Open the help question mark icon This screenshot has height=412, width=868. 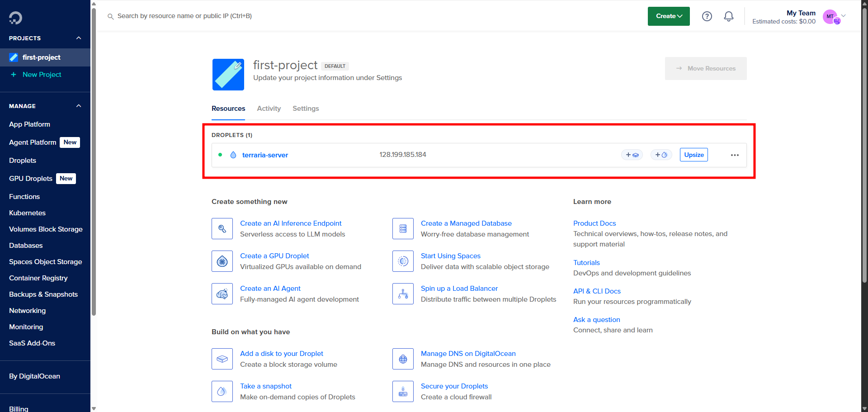707,16
